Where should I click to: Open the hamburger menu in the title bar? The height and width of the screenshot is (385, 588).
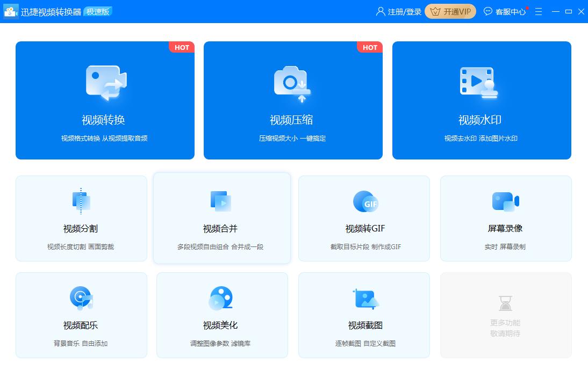point(538,11)
